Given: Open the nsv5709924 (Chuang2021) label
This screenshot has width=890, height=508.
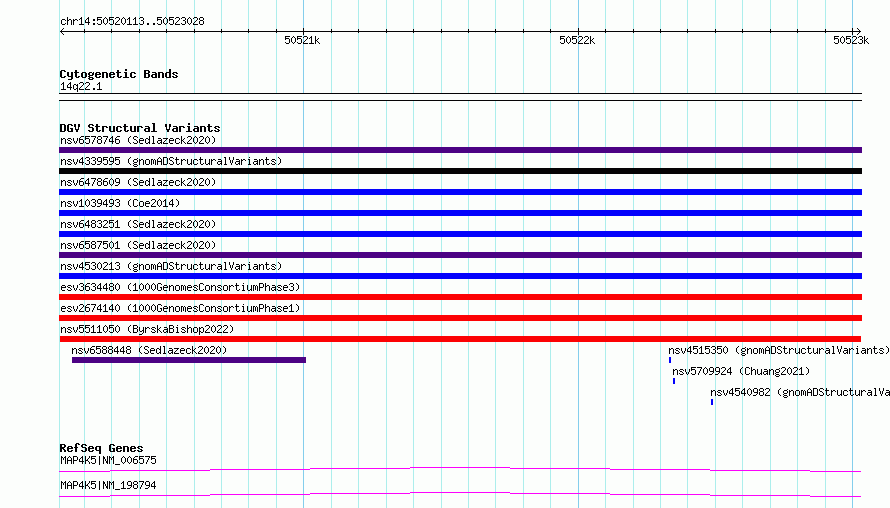Looking at the screenshot, I should coord(741,371).
